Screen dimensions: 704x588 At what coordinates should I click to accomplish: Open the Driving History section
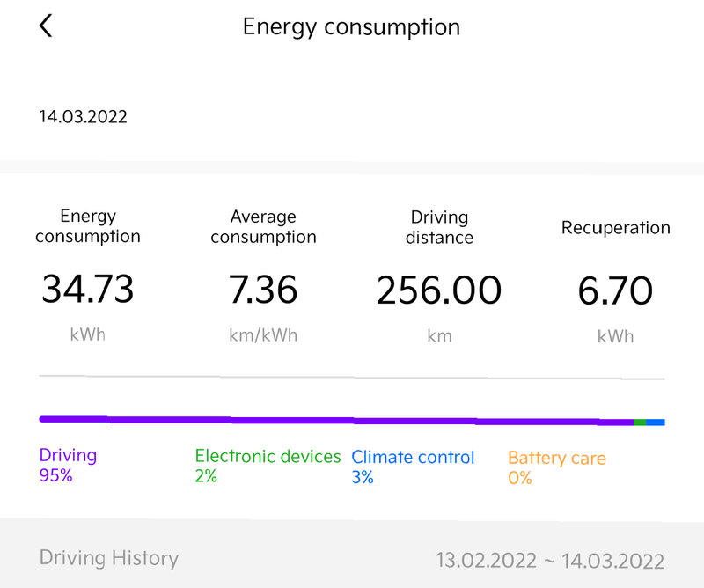tap(109, 558)
